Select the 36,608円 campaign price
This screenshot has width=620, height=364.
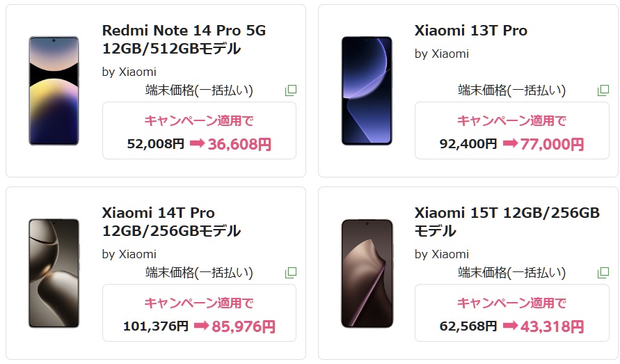pos(239,144)
